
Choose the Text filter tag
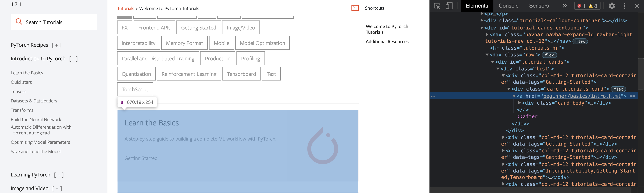coord(271,74)
